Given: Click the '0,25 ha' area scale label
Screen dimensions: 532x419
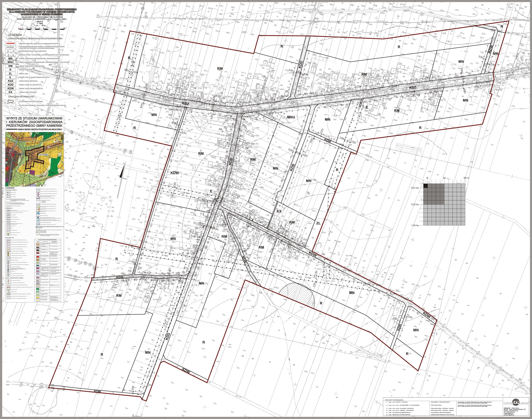Looking at the screenshot, I should [415, 204].
